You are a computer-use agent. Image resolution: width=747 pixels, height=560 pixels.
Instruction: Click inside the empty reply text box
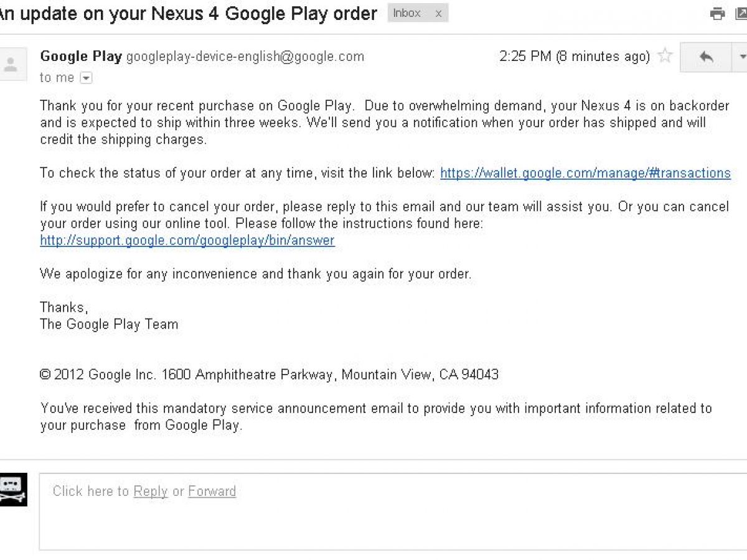point(392,523)
